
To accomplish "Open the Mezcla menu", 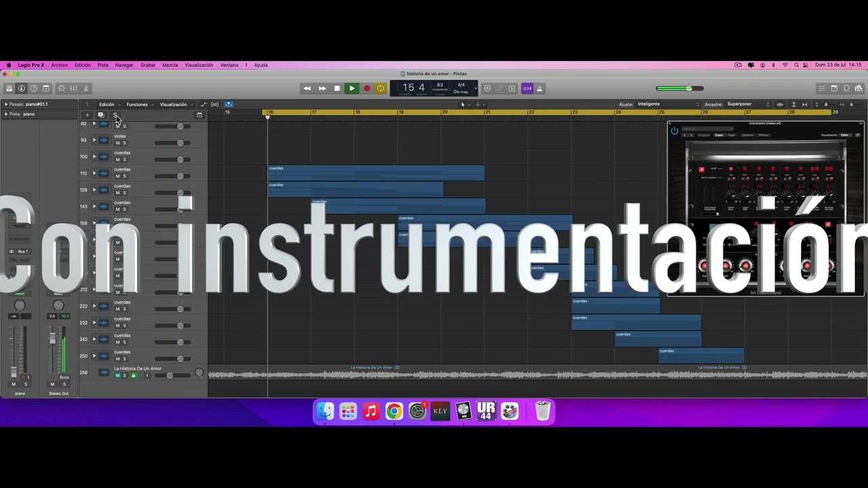I will [170, 65].
